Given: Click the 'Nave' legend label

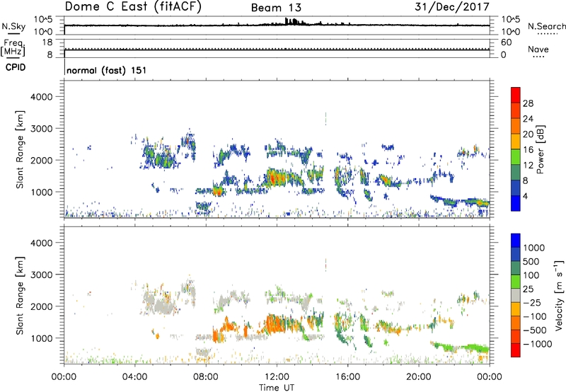Looking at the screenshot, I should [x=538, y=50].
